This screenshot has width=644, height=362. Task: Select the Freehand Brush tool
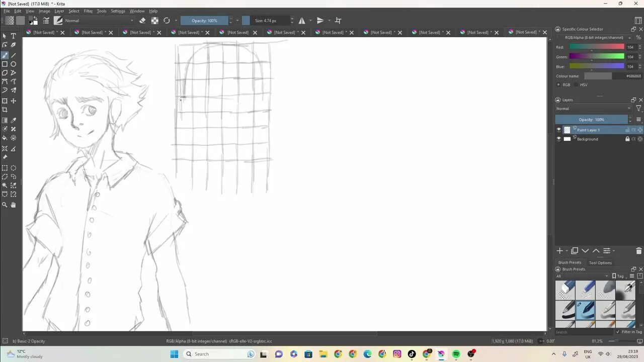(5, 55)
